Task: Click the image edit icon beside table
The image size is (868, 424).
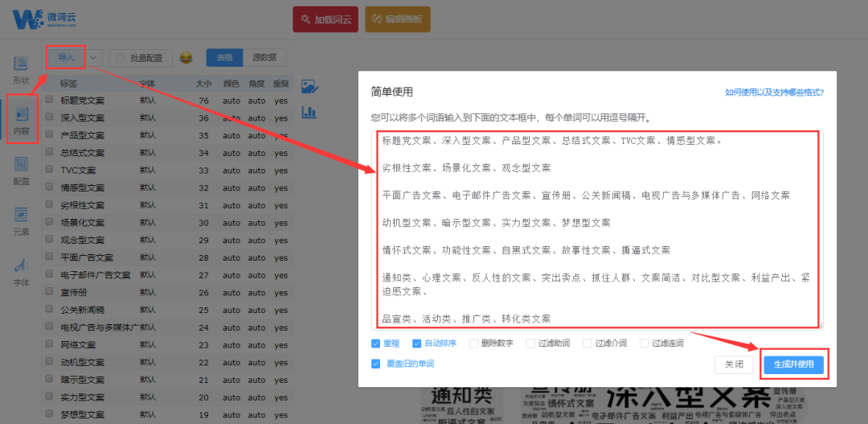Action: point(309,86)
